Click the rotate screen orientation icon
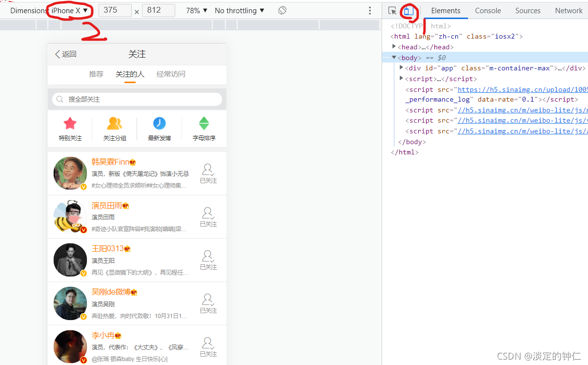The height and width of the screenshot is (365, 588). tap(282, 10)
